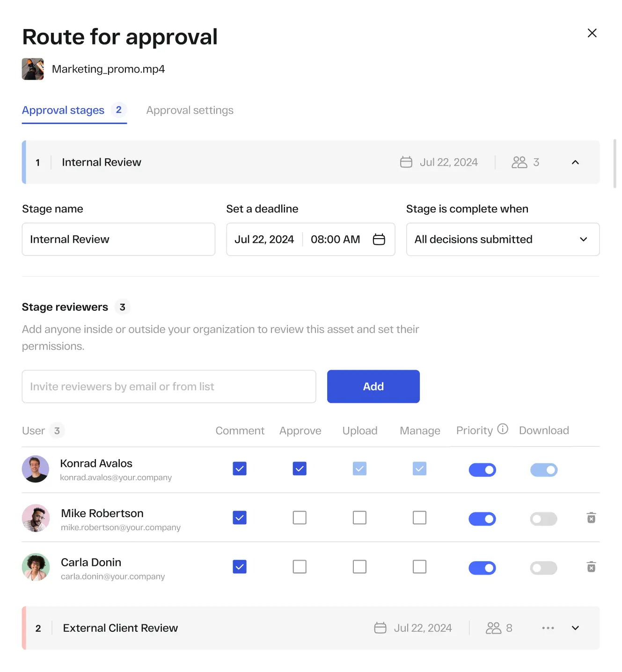Click the Invite reviewers email input field
Viewport: 622px width, 672px height.
tap(168, 387)
